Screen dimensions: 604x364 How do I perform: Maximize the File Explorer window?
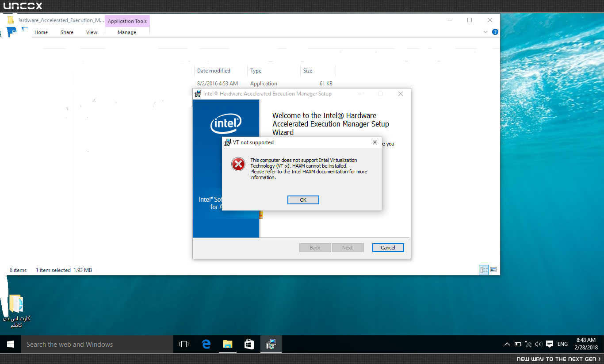470,20
